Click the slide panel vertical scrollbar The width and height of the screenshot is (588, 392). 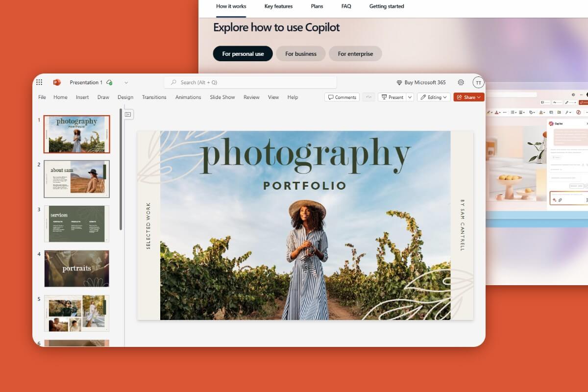tap(121, 171)
